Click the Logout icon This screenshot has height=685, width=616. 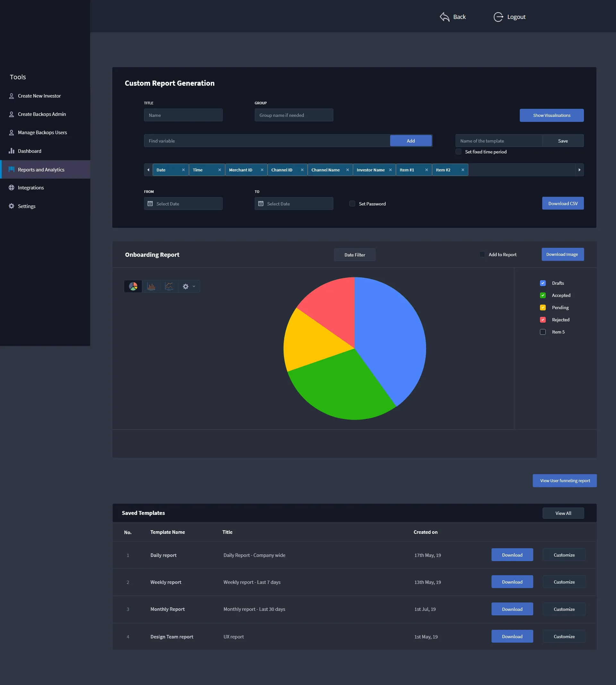click(x=498, y=17)
